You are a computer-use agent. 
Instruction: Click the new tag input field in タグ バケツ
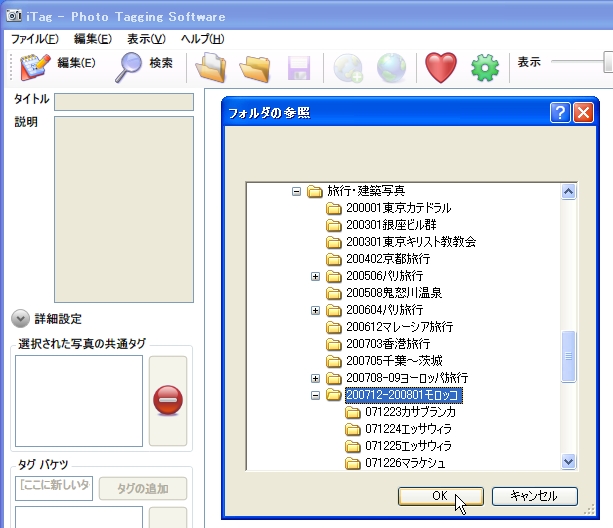[54, 488]
